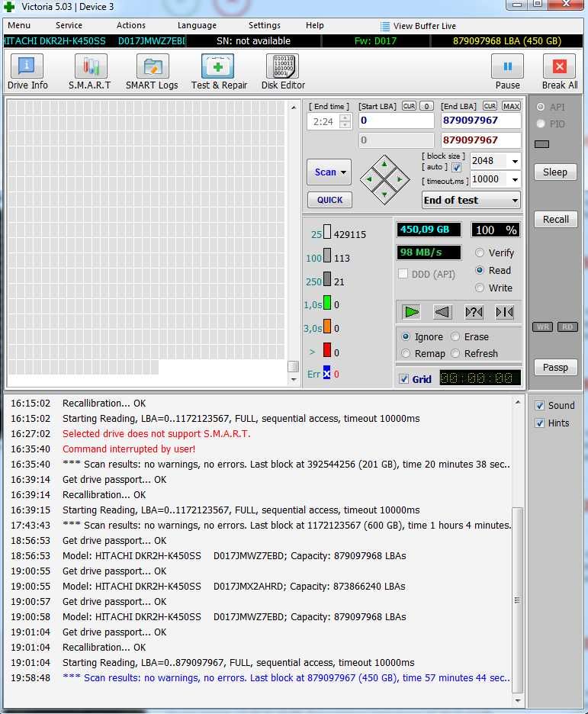Click the orange 3,0s block swatch
The width and height of the screenshot is (588, 714).
327,326
